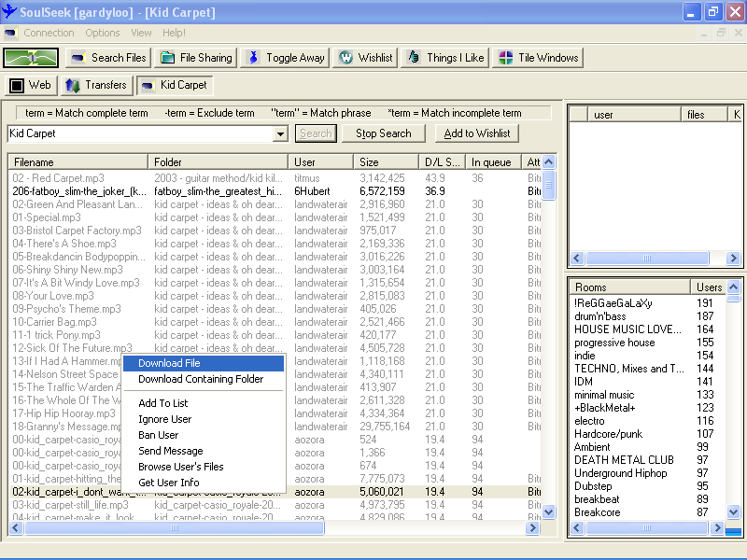
Task: Click the Add to Wishlist button
Action: [477, 133]
